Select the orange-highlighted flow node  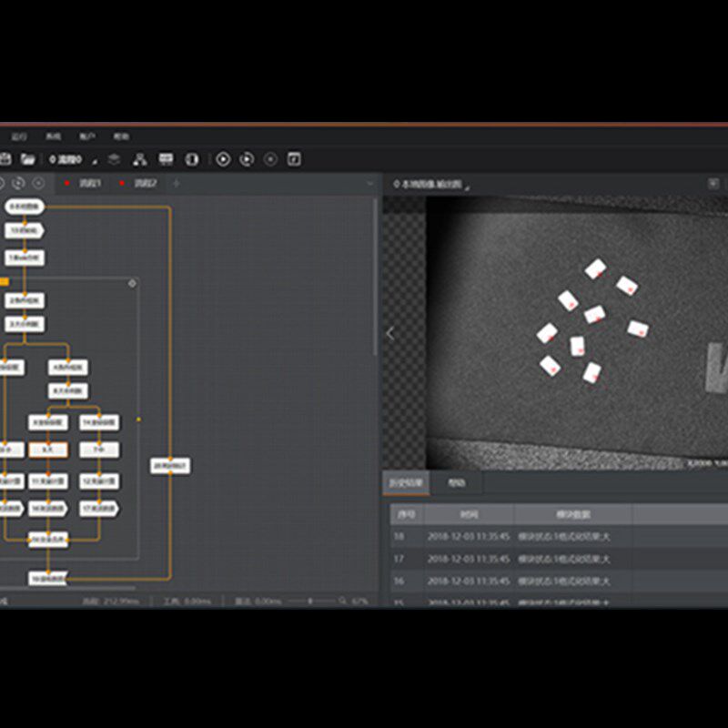(48, 450)
